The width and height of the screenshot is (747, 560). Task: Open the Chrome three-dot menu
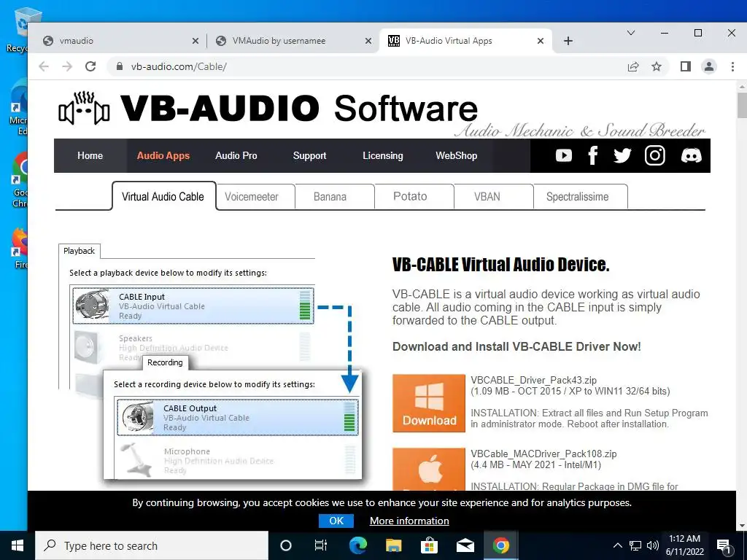(x=732, y=66)
